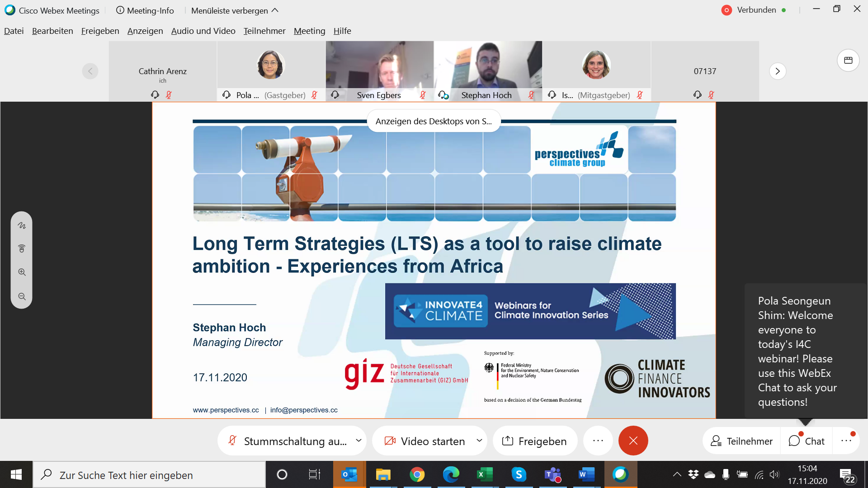
Task: Open the Teilnehmer menu in menu bar
Action: click(264, 31)
